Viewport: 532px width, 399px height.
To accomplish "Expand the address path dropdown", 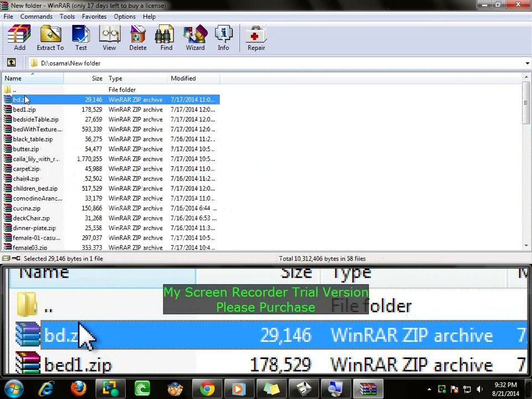I will (527, 63).
